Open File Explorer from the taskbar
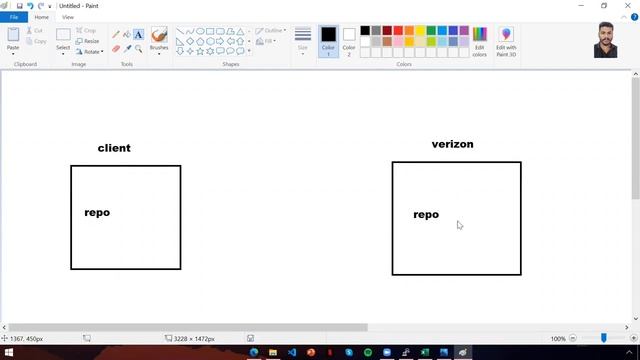Image resolution: width=640 pixels, height=360 pixels. [273, 352]
